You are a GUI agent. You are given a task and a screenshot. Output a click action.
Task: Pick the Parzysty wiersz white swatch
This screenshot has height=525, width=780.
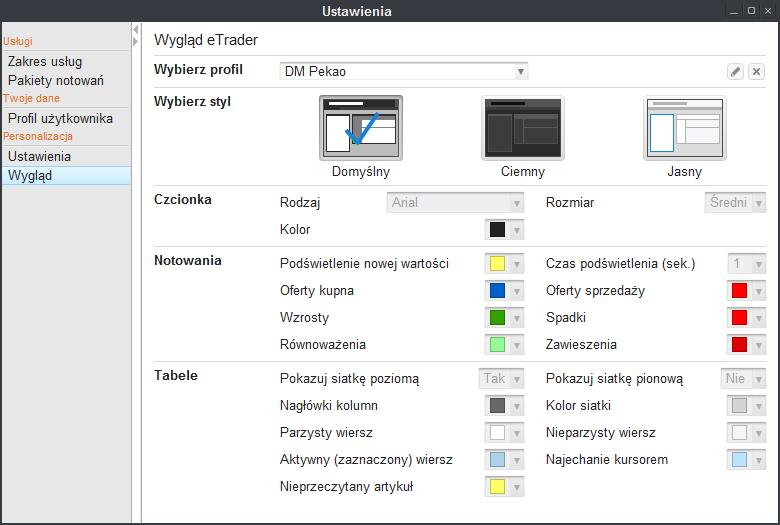pos(497,432)
